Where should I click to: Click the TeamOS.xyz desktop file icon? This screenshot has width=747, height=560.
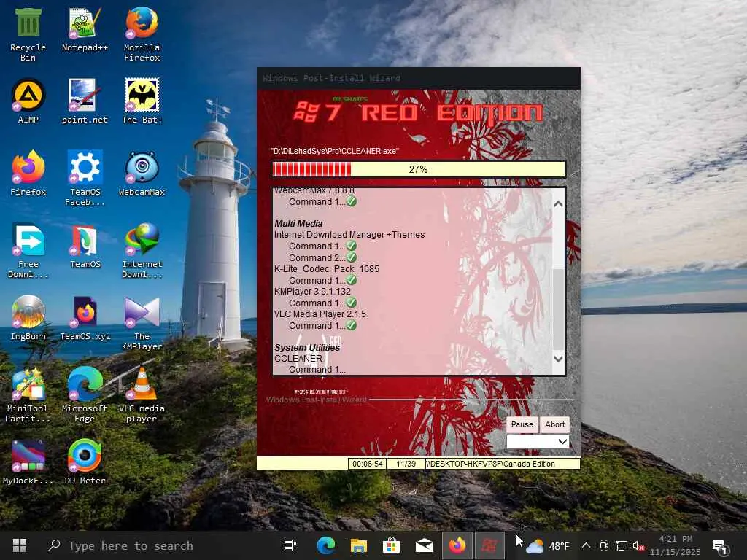tap(85, 318)
